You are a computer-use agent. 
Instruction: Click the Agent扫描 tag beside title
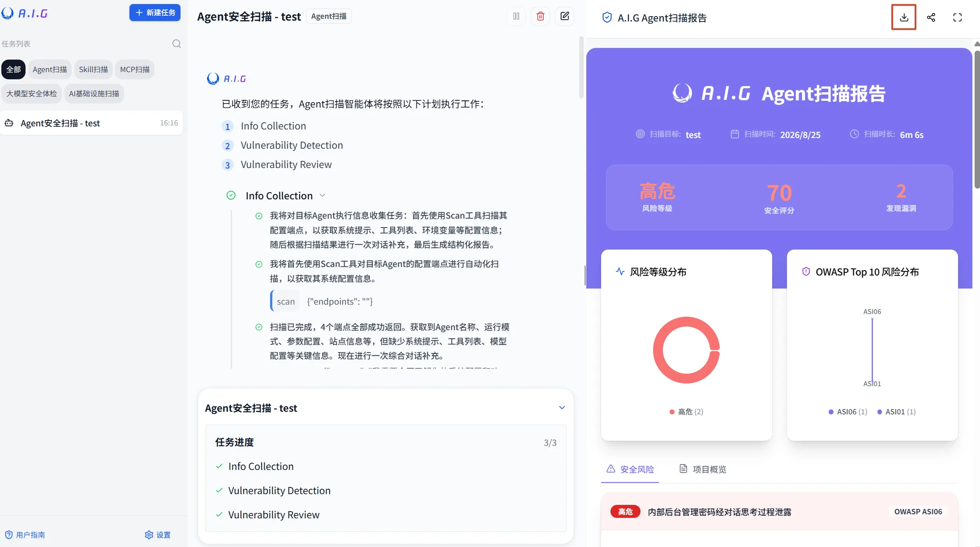click(329, 16)
